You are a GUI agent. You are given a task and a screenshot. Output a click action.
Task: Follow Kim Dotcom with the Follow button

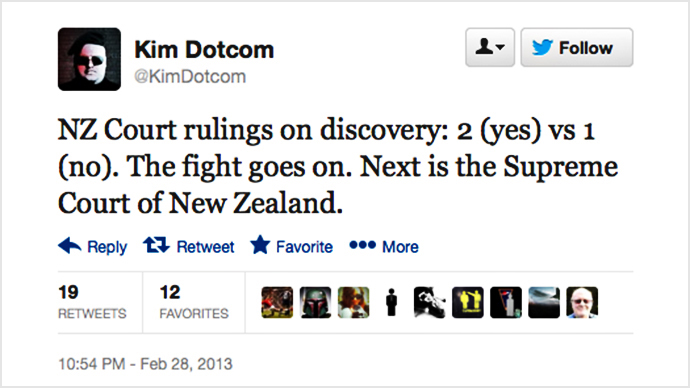click(577, 48)
